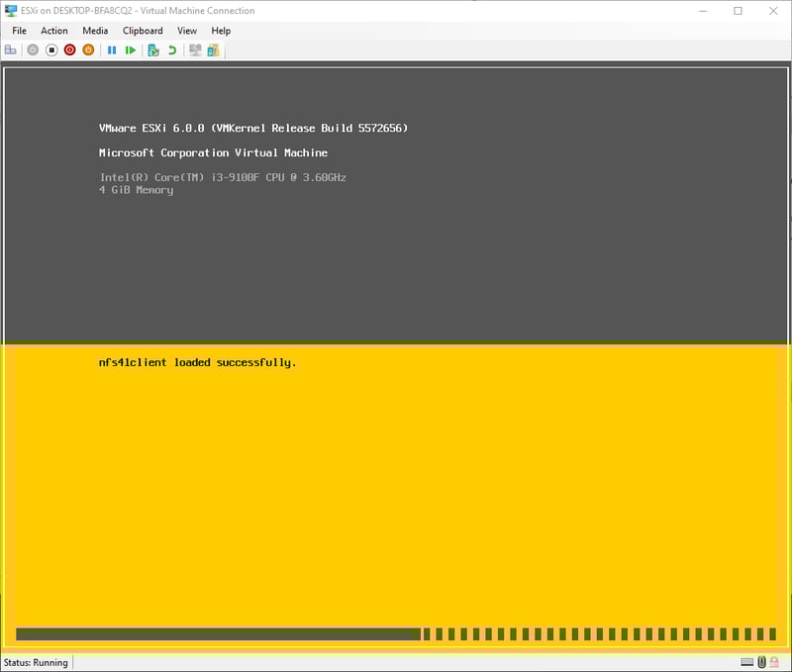
Task: Open the File menu
Action: pos(19,31)
